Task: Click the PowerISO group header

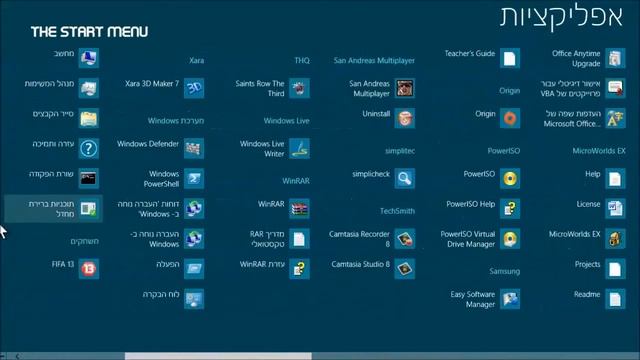Action: tap(504, 151)
